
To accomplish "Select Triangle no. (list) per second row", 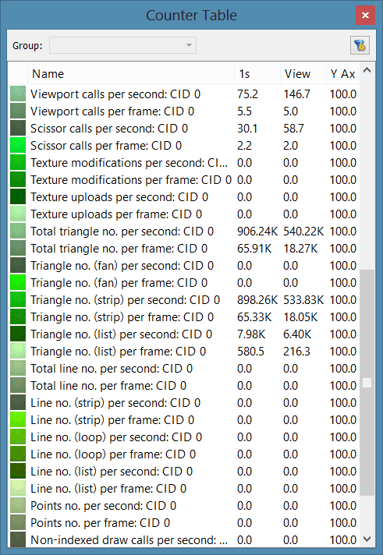I will coord(183,334).
